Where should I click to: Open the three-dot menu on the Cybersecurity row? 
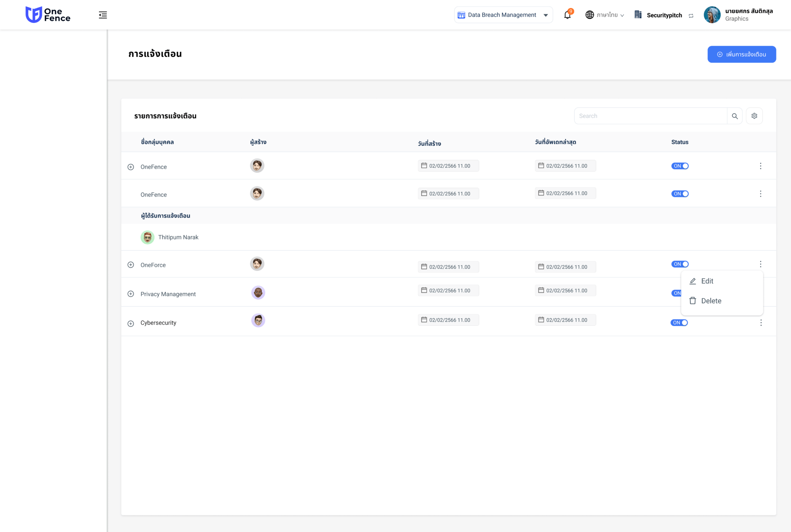tap(761, 323)
